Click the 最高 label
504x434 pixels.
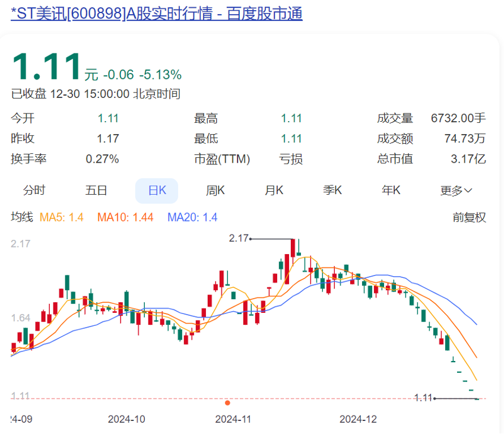206,118
